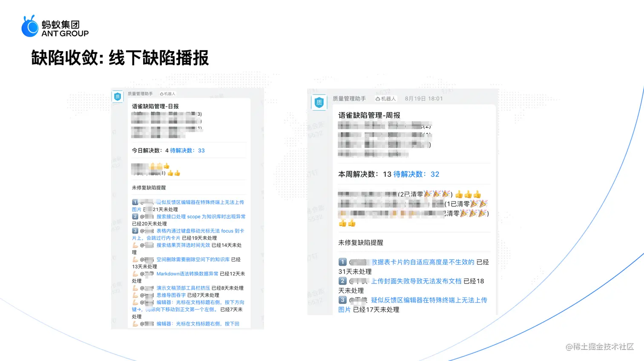The width and height of the screenshot is (644, 361).
Task: Open 待解决数: 33 link in 日报
Action: (187, 151)
